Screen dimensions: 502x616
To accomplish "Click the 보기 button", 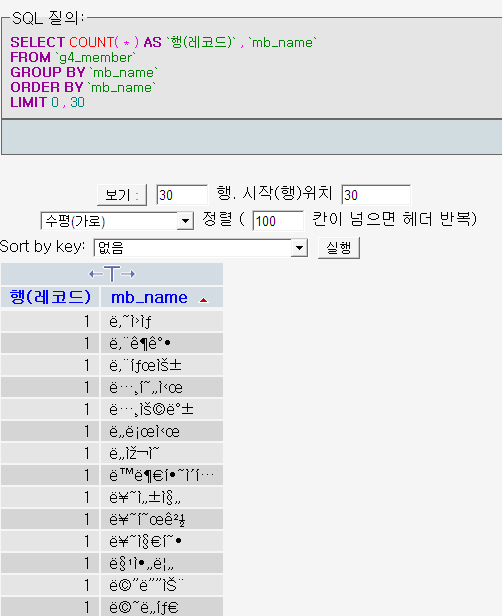I will click(122, 195).
